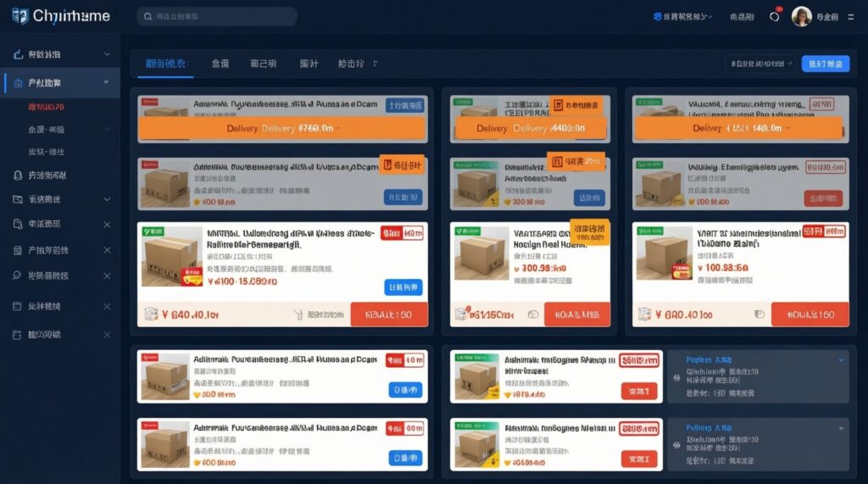The width and height of the screenshot is (868, 484).
Task: Click the first sidebar item's icon
Action: (x=18, y=54)
